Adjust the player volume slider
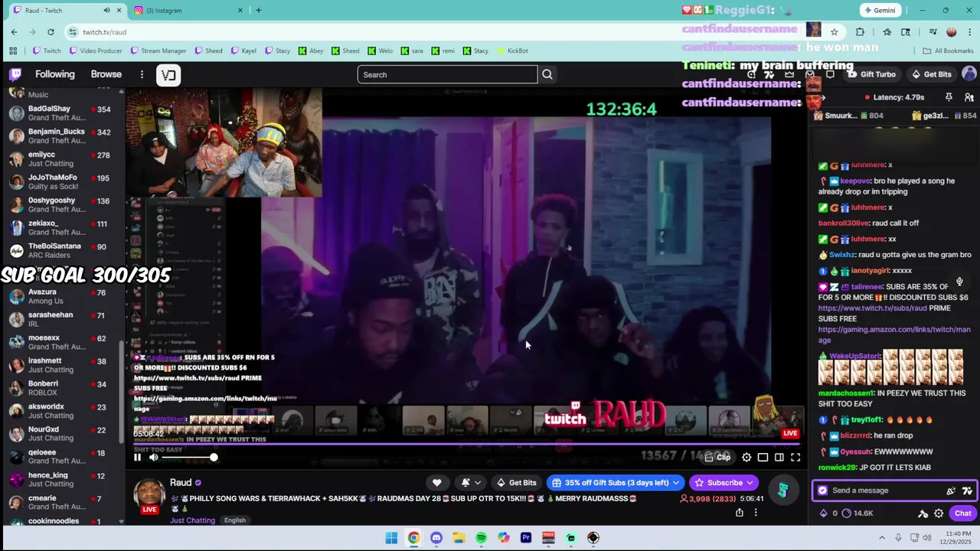The image size is (980, 551). pos(188,458)
